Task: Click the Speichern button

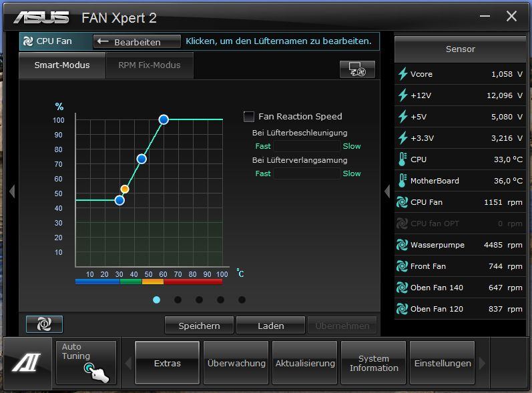Action: click(x=199, y=326)
